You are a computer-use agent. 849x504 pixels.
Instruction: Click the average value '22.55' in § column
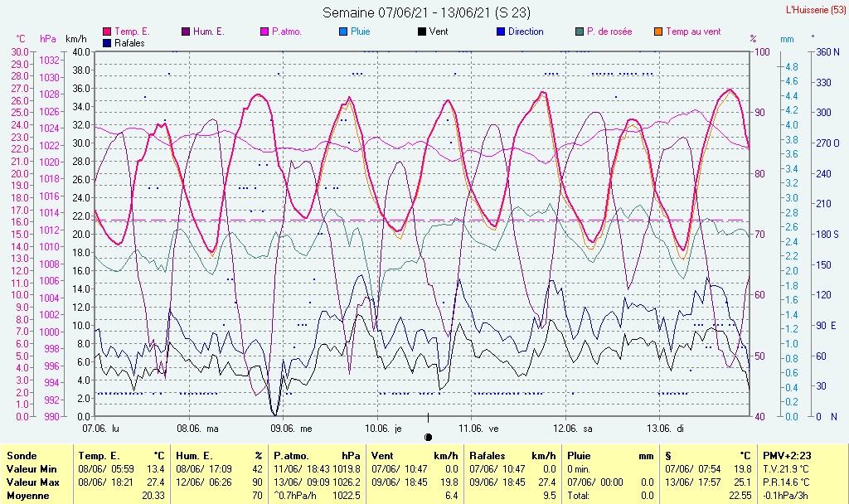point(740,496)
